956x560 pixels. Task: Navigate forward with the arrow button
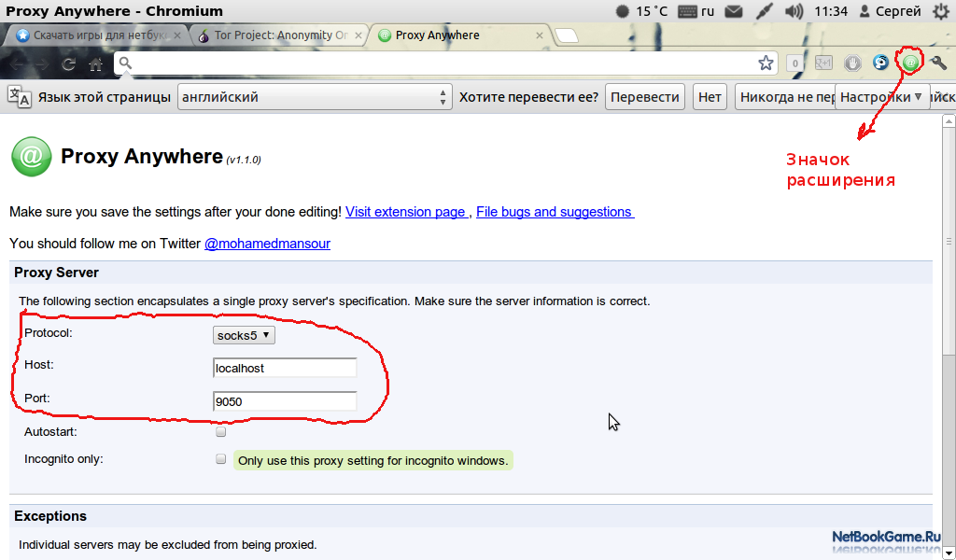pos(41,63)
